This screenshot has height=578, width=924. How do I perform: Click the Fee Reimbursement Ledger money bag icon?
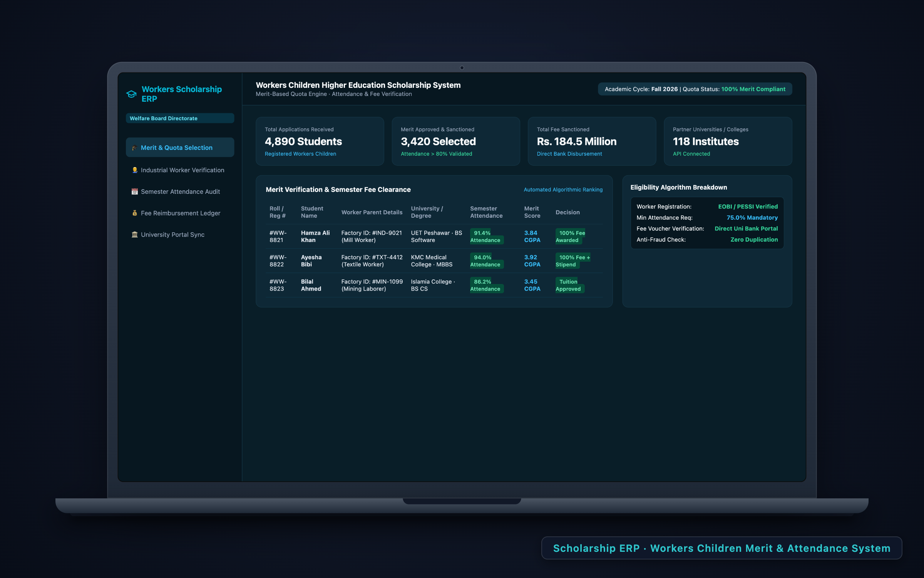coord(135,213)
